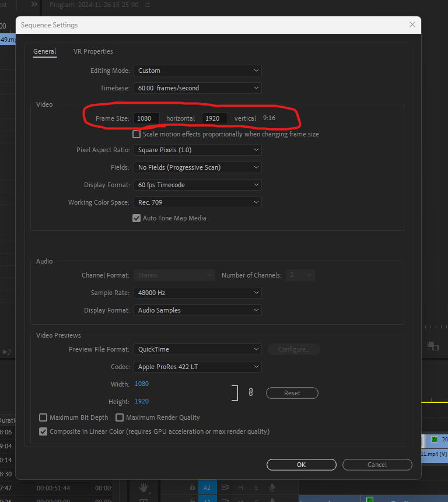Click the M mute button on track A2
448x502 pixels.
240,487
